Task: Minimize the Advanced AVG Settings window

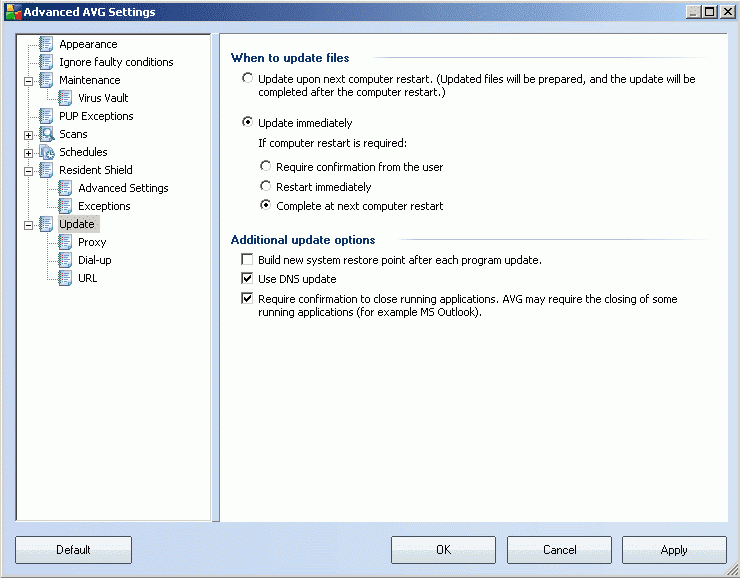Action: (x=693, y=12)
